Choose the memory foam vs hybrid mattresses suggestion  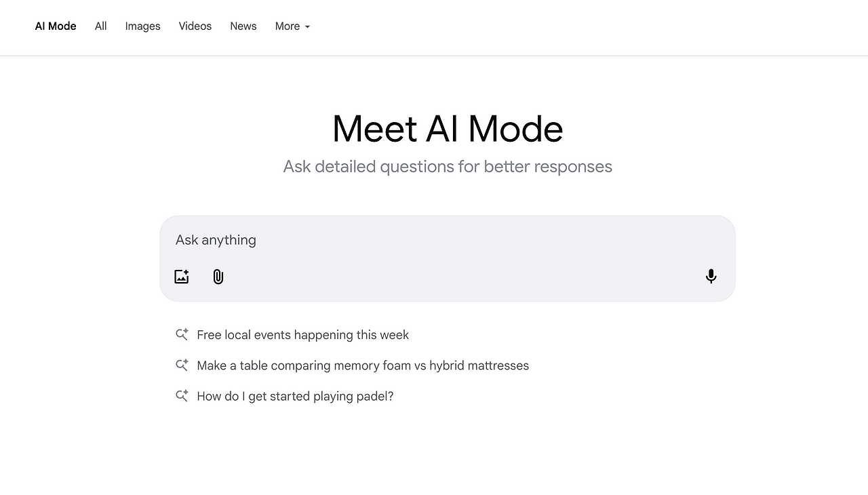(x=363, y=365)
